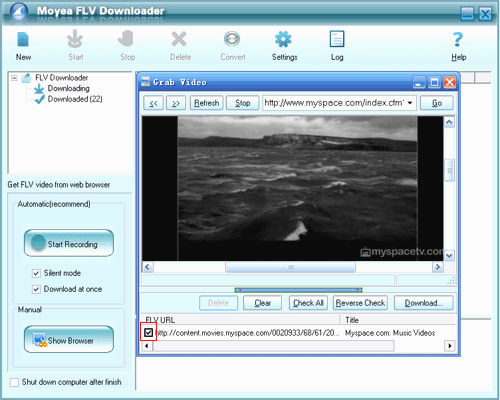Image resolution: width=500 pixels, height=400 pixels.
Task: Click the vertical scrollbar up arrow
Action: pyautogui.click(x=449, y=122)
